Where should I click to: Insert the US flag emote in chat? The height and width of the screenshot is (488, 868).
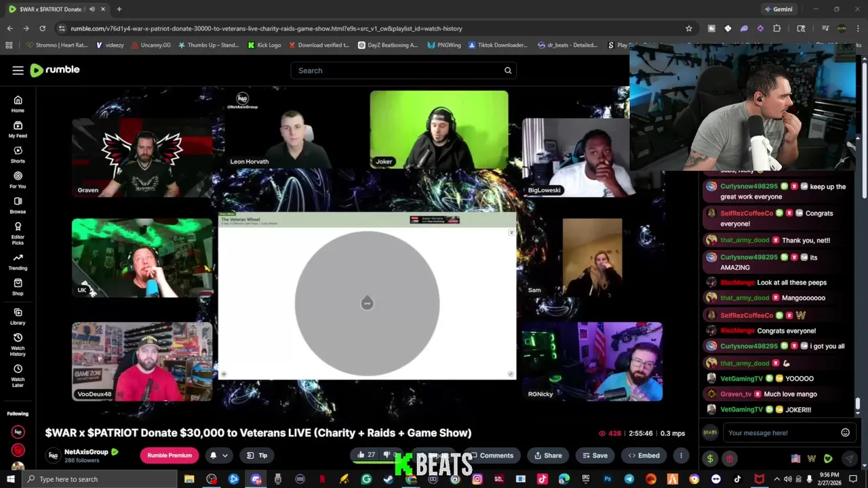click(796, 459)
